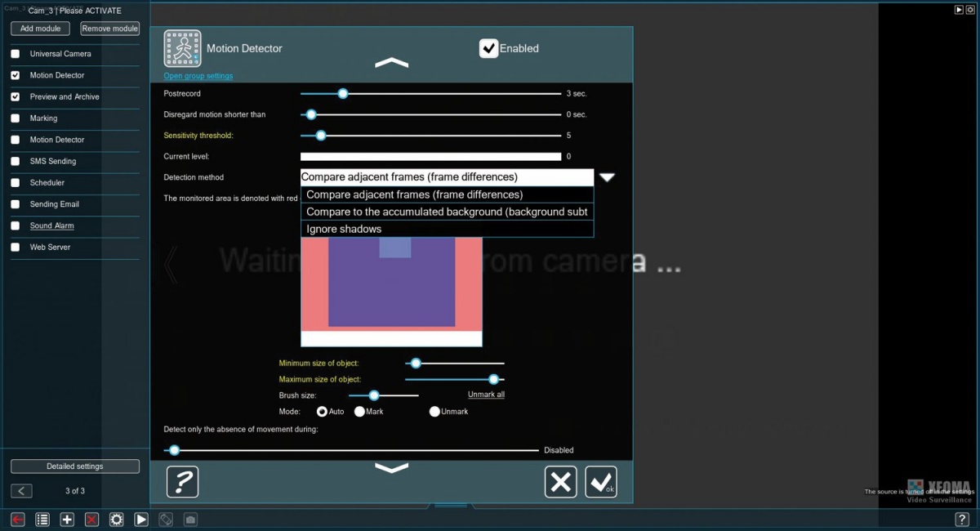Viewport: 980px width, 531px height.
Task: Uncheck the first Motion Detector module checkbox
Action: [15, 75]
